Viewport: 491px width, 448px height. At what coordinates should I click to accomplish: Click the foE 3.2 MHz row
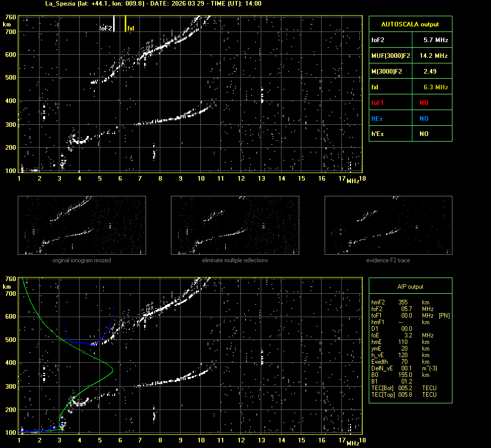coord(401,335)
